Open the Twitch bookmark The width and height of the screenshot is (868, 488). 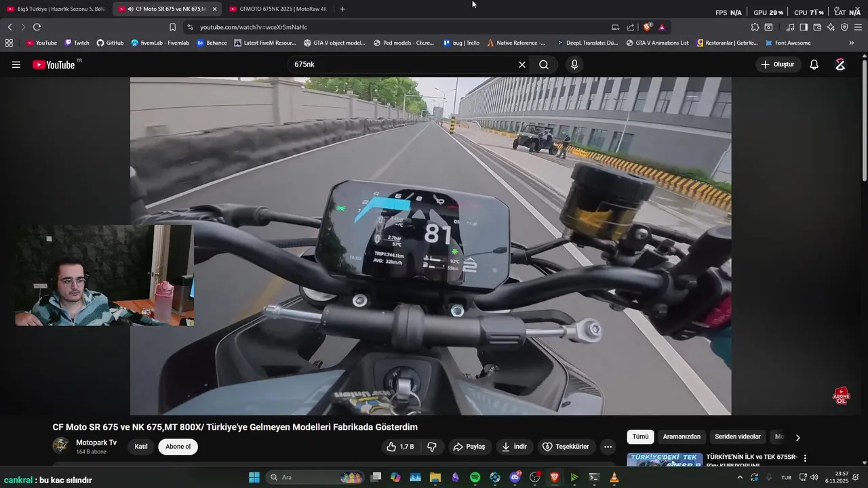(x=77, y=43)
